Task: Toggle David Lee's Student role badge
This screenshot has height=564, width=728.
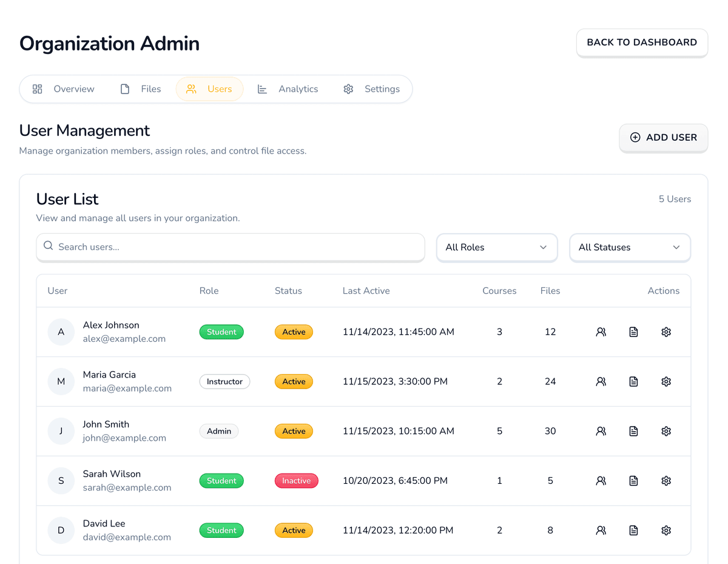Action: click(221, 530)
